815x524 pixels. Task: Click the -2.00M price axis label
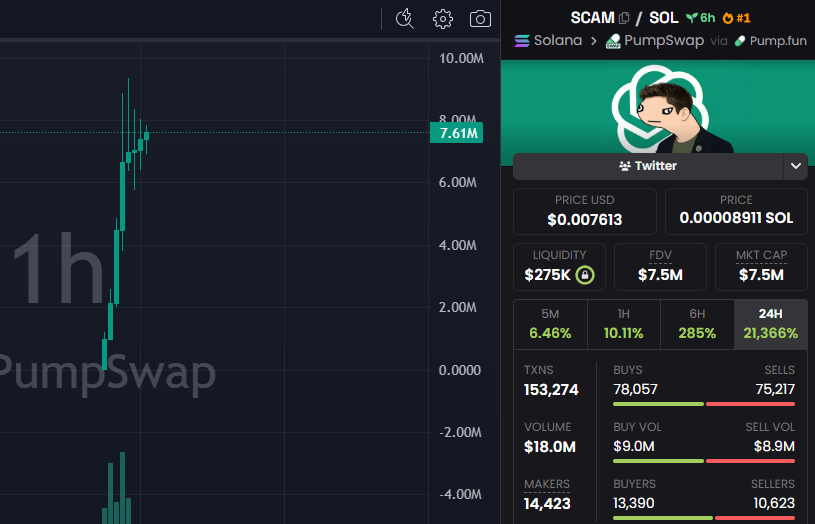pyautogui.click(x=461, y=433)
